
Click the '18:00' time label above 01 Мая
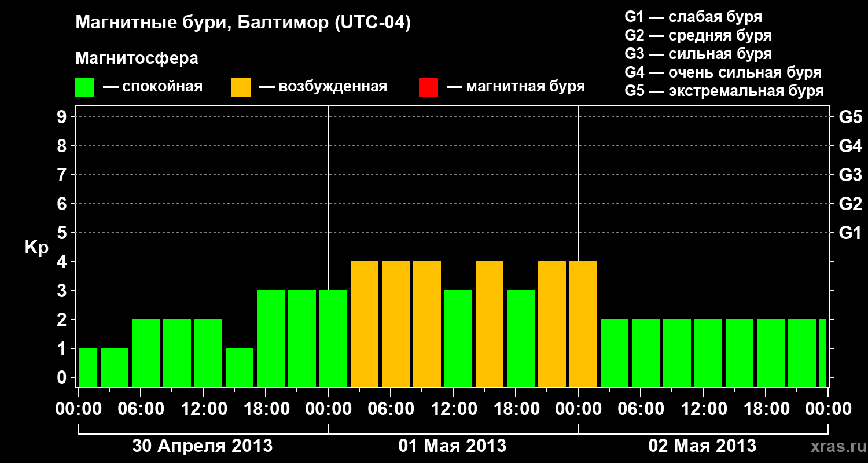(x=516, y=409)
